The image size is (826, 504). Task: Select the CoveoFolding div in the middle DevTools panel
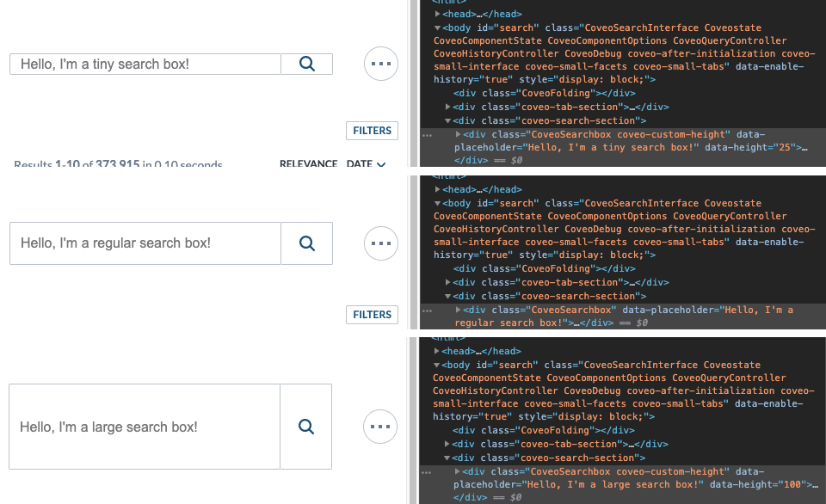coord(544,268)
